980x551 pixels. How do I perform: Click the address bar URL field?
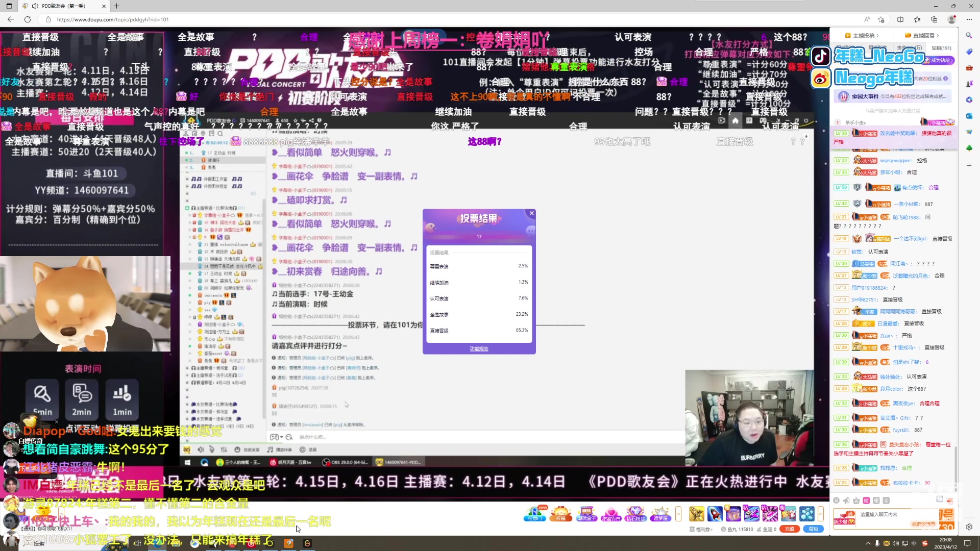pos(449,19)
